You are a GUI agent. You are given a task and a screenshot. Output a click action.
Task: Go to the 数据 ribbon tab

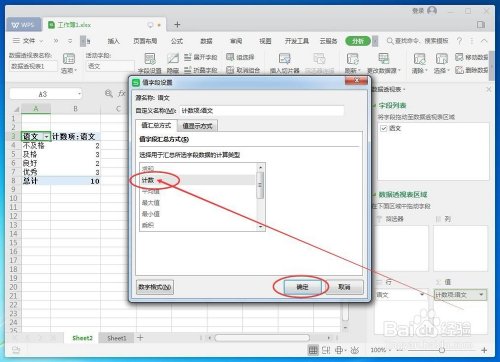(206, 41)
